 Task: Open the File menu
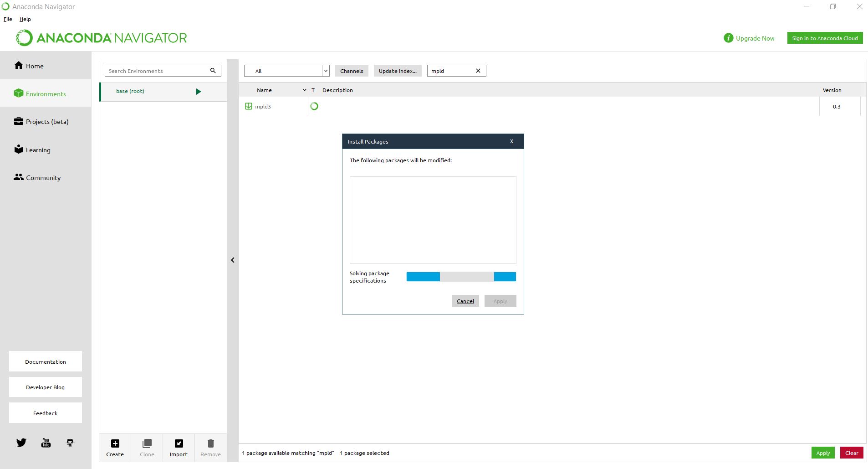[8, 19]
